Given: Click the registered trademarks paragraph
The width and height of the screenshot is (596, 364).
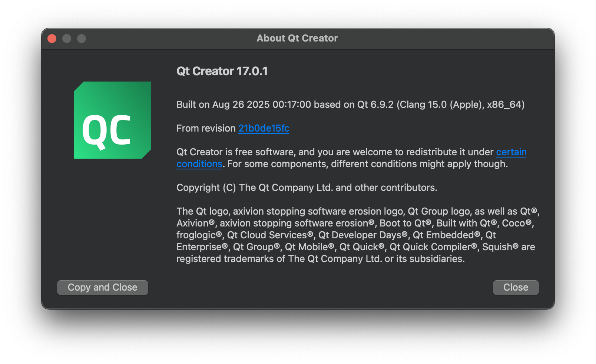Looking at the screenshot, I should click(x=356, y=235).
